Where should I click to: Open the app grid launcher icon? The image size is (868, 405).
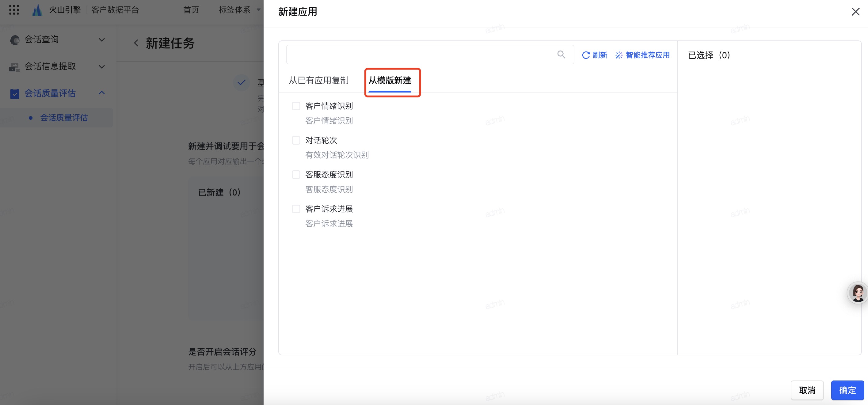click(x=14, y=10)
